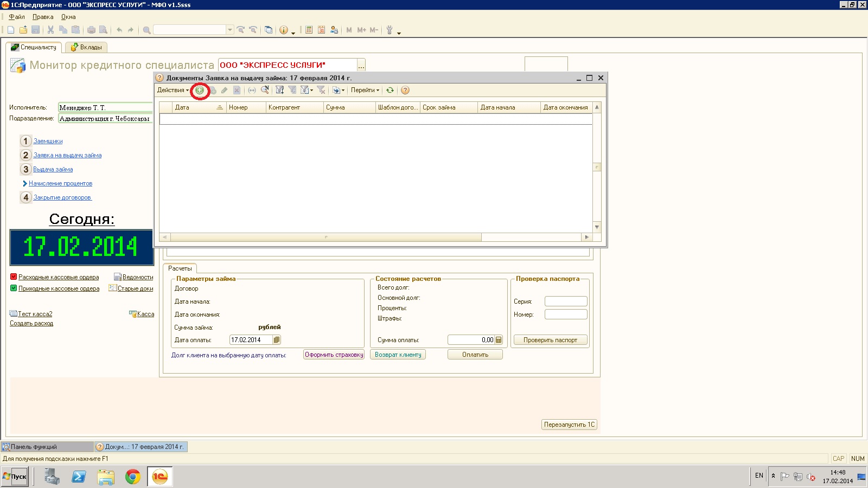Image resolution: width=868 pixels, height=488 pixels.
Task: Click the green Add document button
Action: click(x=200, y=91)
